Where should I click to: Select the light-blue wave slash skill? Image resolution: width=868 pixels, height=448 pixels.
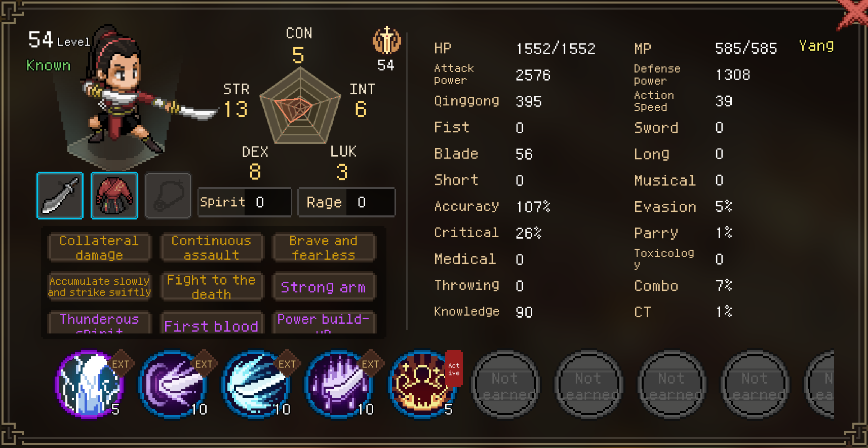point(256,385)
